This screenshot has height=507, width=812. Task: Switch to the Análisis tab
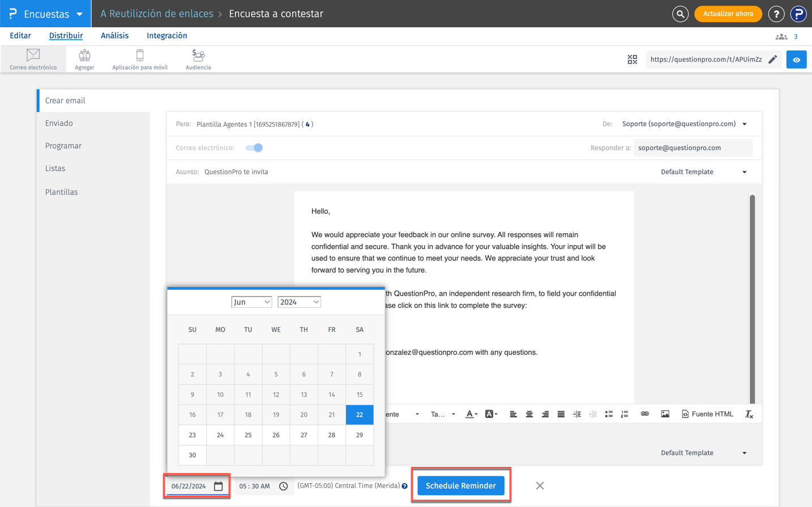pyautogui.click(x=114, y=36)
